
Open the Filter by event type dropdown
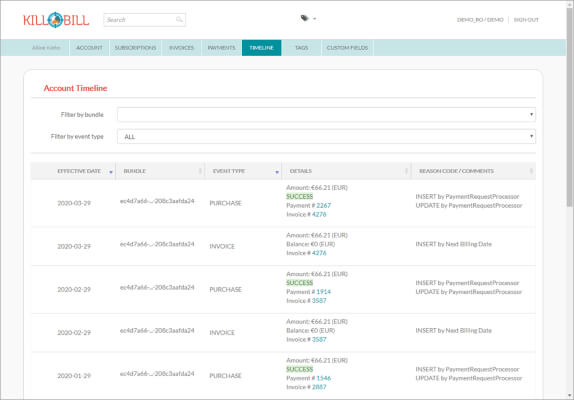click(326, 137)
